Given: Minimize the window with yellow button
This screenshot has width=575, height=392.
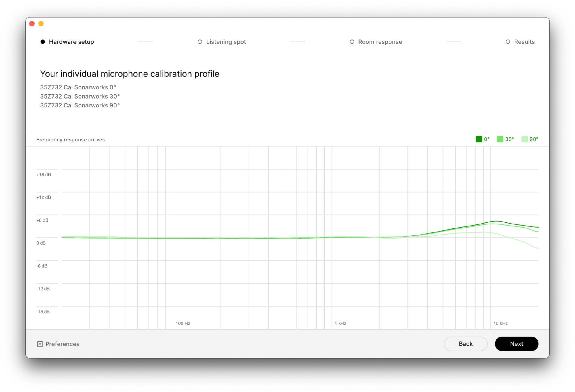Looking at the screenshot, I should pyautogui.click(x=41, y=24).
